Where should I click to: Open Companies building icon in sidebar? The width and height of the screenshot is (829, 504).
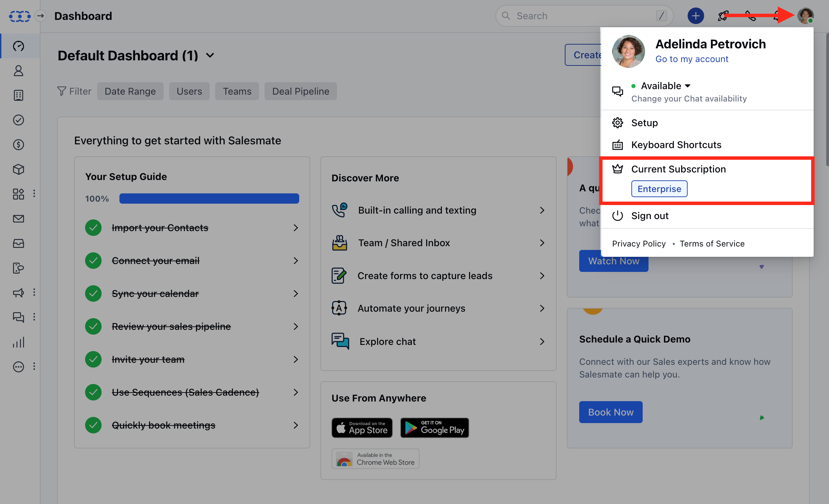[x=19, y=95]
